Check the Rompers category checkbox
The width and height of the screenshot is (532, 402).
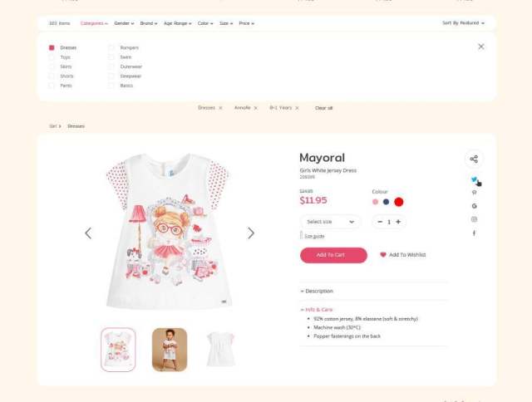click(111, 48)
